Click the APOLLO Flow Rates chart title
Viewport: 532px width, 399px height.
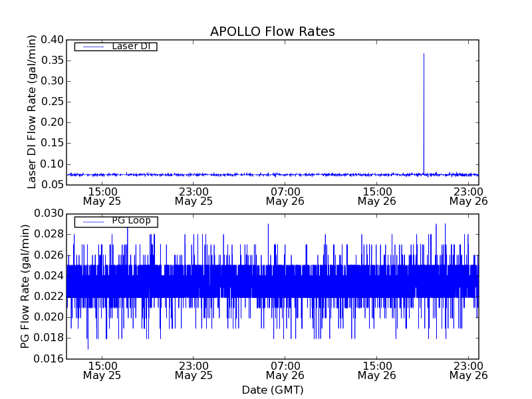click(272, 31)
